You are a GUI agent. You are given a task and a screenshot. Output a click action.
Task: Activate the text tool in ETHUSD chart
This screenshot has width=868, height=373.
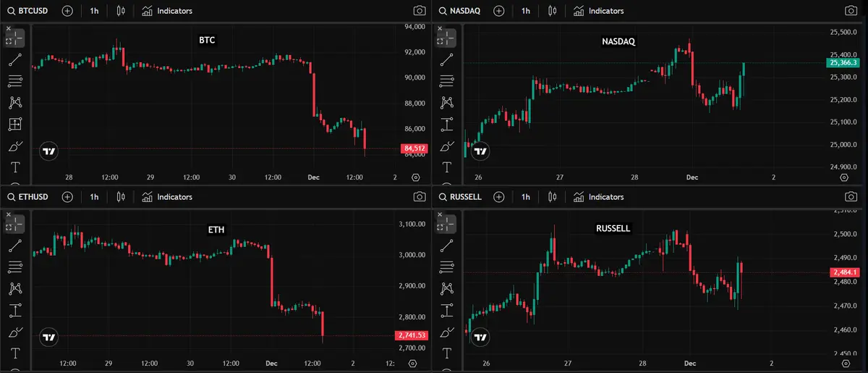pyautogui.click(x=16, y=353)
